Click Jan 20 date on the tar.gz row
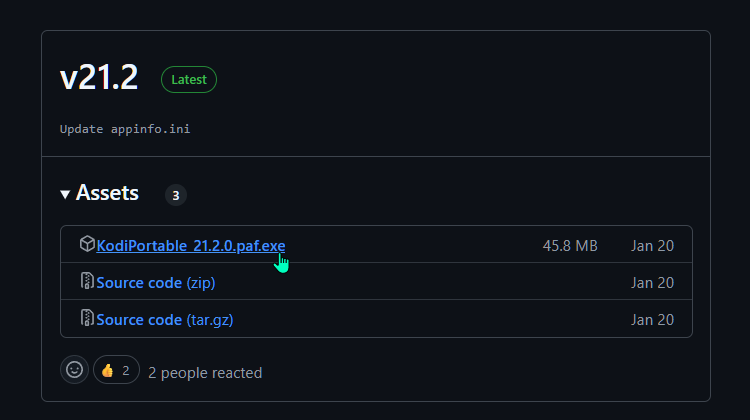 click(x=652, y=320)
